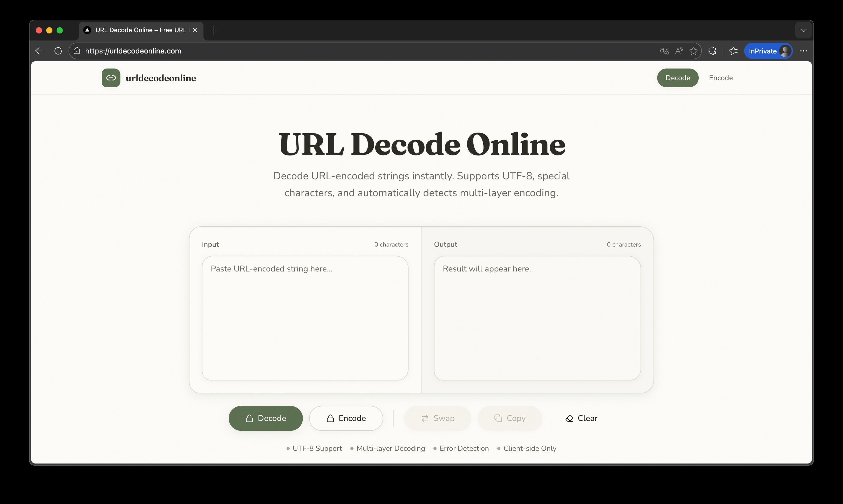Viewport: 843px width, 504px height.
Task: Click the browser back arrow
Action: point(39,51)
